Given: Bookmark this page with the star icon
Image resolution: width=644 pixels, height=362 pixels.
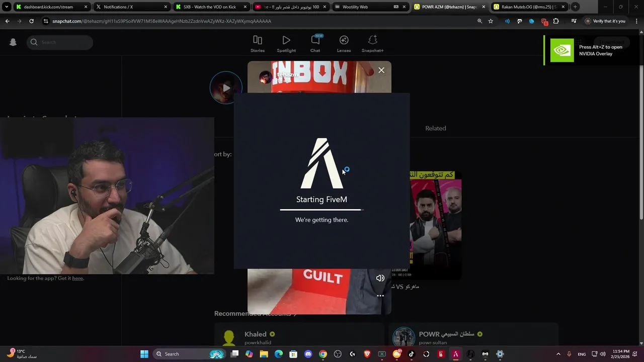Looking at the screenshot, I should [x=491, y=21].
